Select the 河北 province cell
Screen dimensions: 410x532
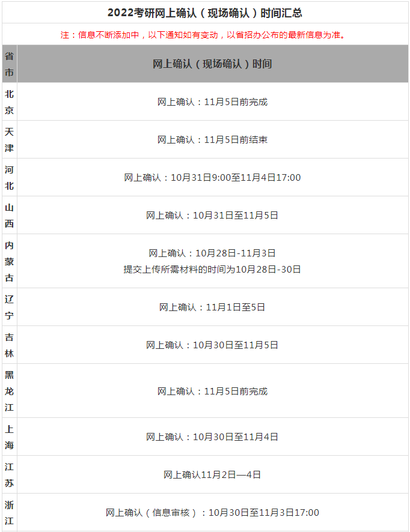click(9, 177)
